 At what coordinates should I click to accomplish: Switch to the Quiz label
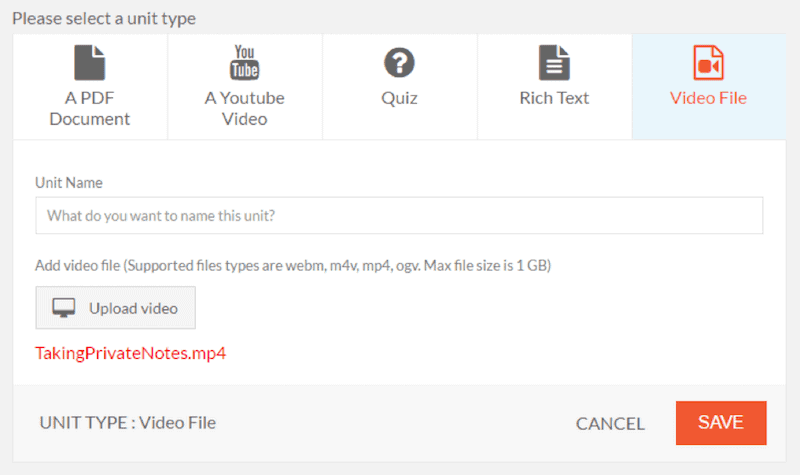[x=399, y=98]
